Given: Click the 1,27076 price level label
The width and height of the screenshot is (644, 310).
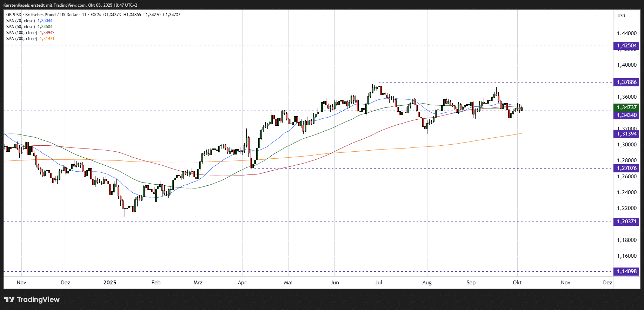Looking at the screenshot, I should 626,168.
